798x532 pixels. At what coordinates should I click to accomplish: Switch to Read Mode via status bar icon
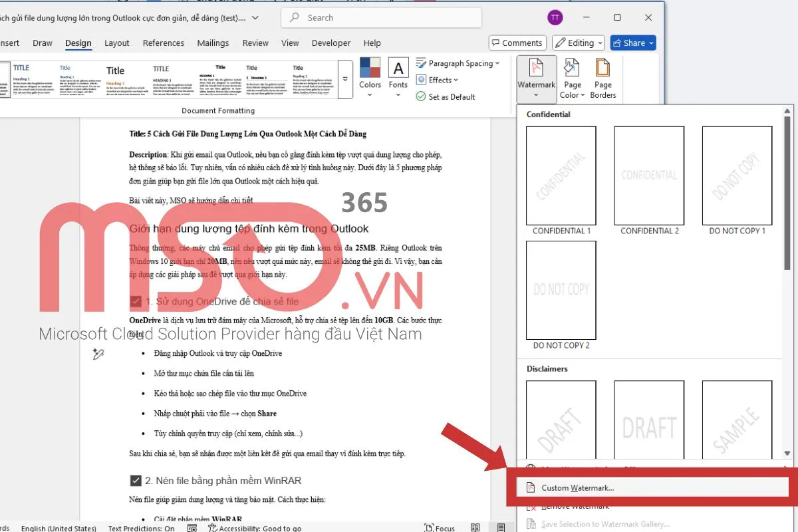pos(475,527)
